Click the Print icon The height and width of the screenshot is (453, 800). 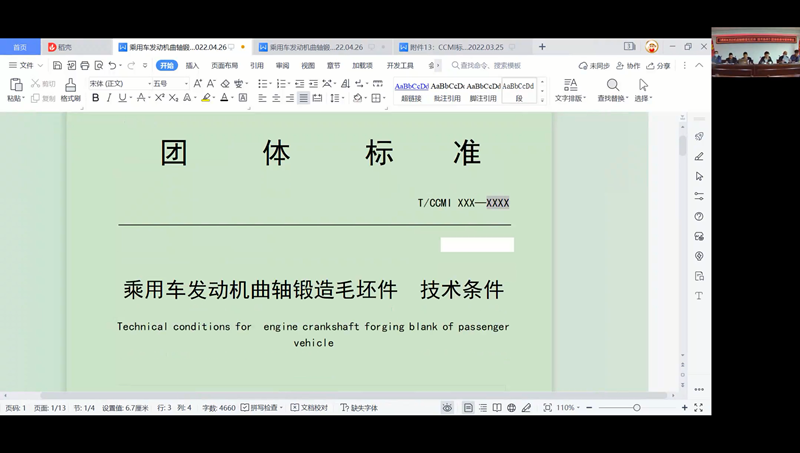tap(85, 65)
